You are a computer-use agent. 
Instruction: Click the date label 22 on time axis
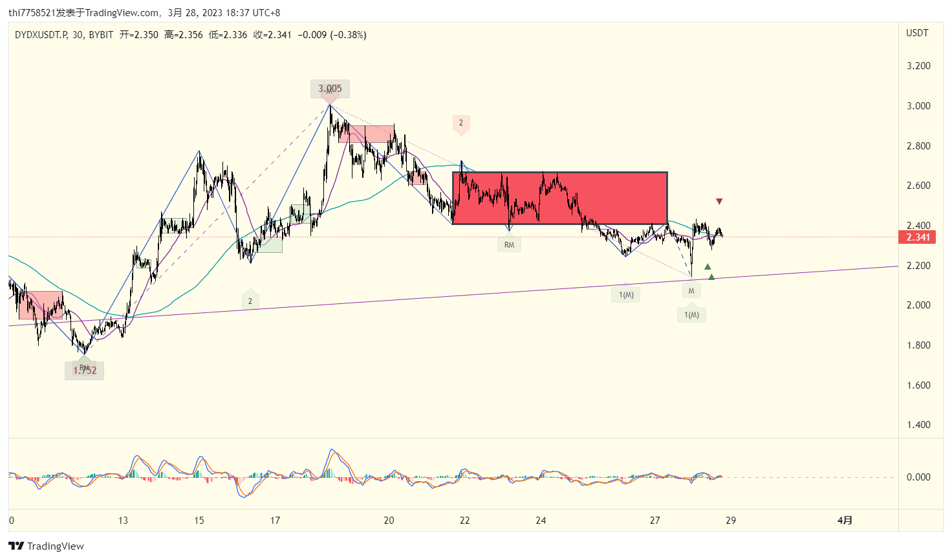pos(465,521)
